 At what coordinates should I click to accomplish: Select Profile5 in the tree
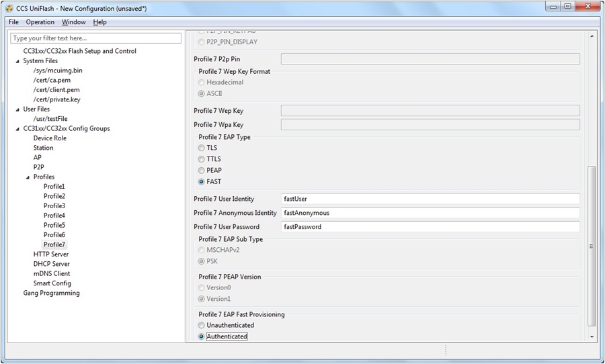(54, 225)
